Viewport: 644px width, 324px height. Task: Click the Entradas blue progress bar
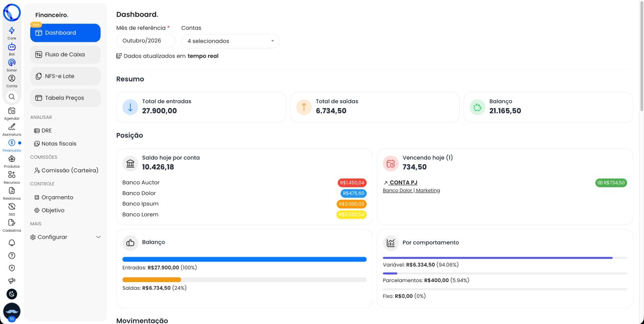[x=244, y=260]
